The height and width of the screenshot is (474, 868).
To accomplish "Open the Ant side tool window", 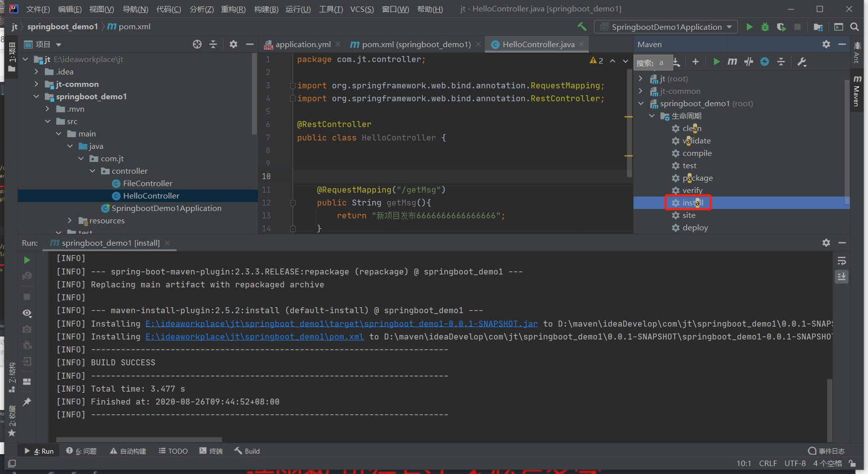I will tap(857, 52).
